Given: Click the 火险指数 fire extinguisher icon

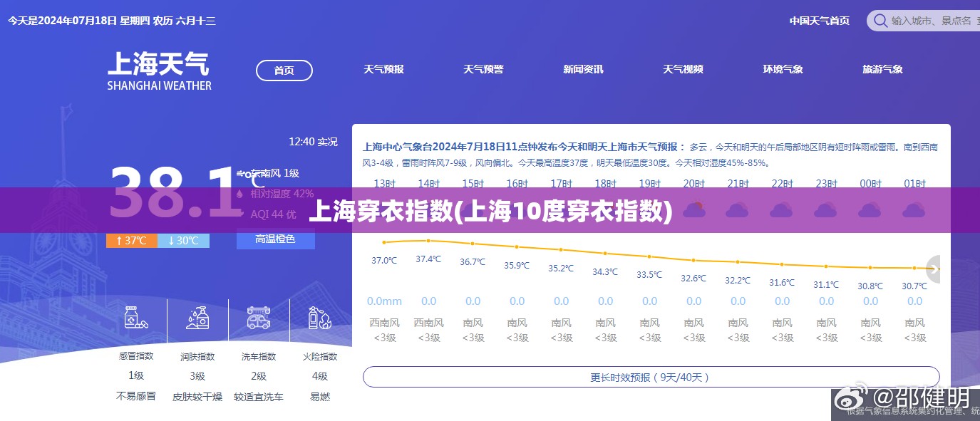Looking at the screenshot, I should [319, 318].
